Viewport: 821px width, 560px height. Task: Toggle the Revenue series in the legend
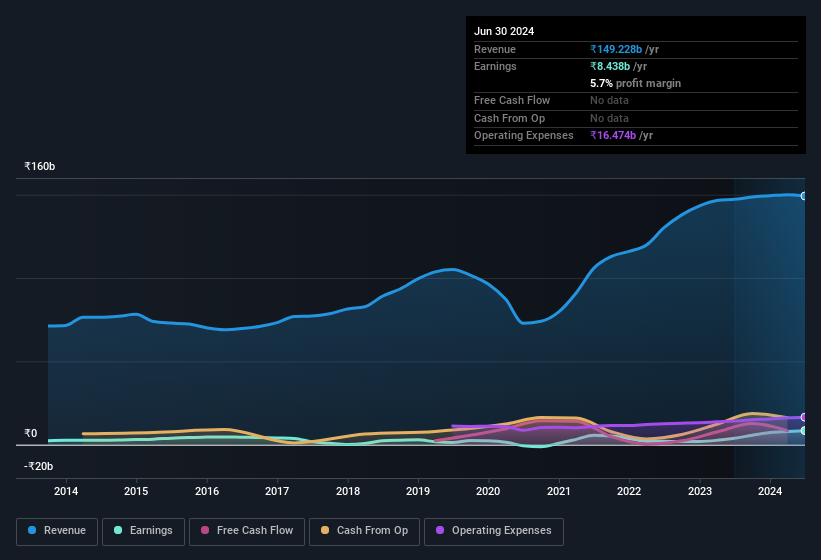(57, 531)
